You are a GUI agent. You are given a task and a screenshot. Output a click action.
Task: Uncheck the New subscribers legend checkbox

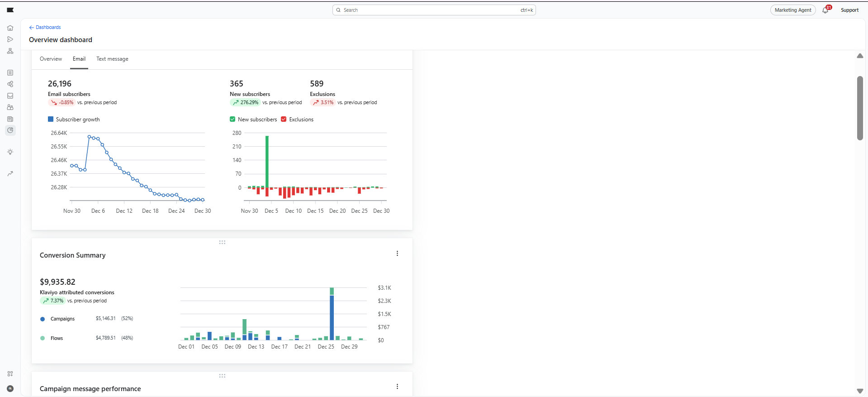pos(232,120)
